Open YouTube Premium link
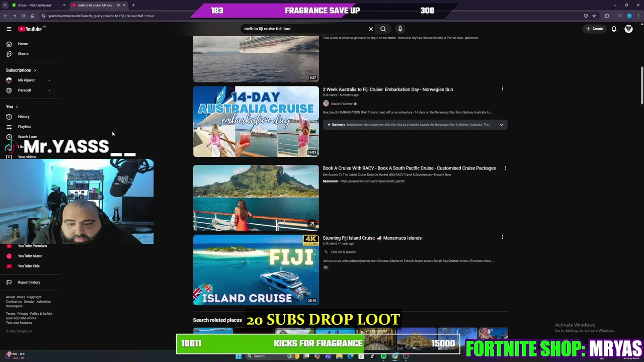Screen dimensions: 644x362 point(32,246)
